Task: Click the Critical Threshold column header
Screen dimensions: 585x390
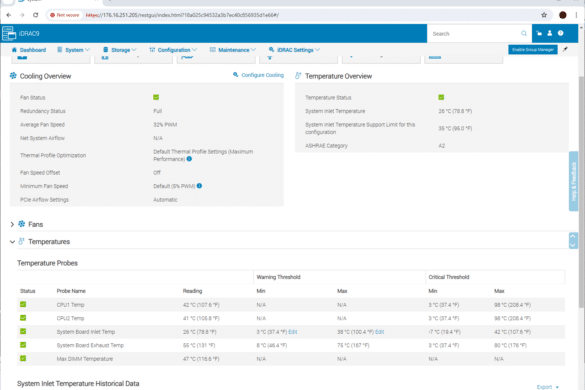Action: pyautogui.click(x=449, y=277)
